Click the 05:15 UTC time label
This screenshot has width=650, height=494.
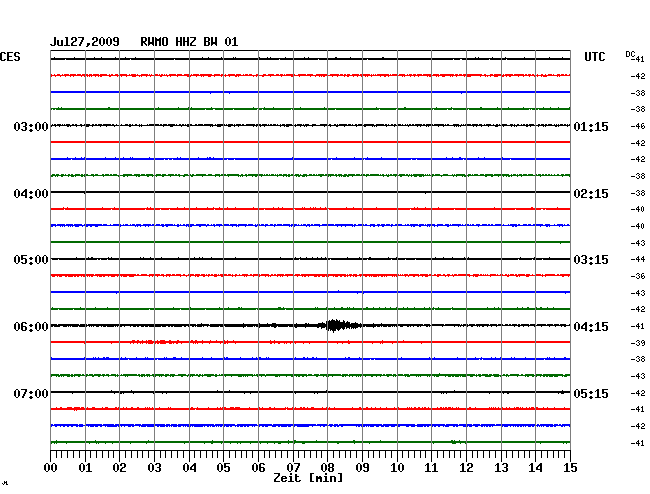(x=591, y=393)
